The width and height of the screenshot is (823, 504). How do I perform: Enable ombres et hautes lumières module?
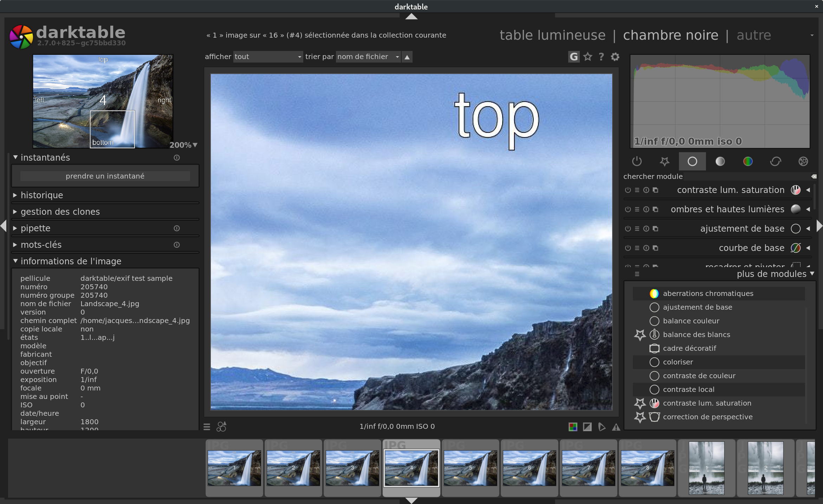628,209
